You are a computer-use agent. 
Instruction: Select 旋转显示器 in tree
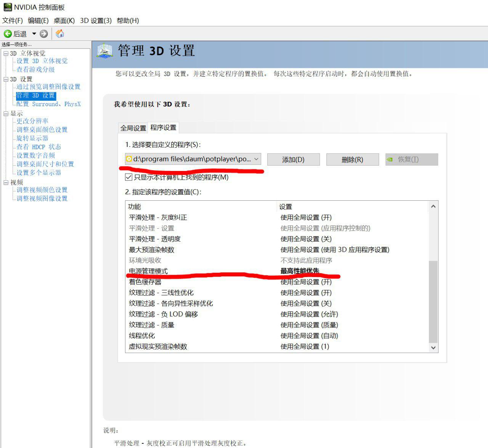point(32,138)
